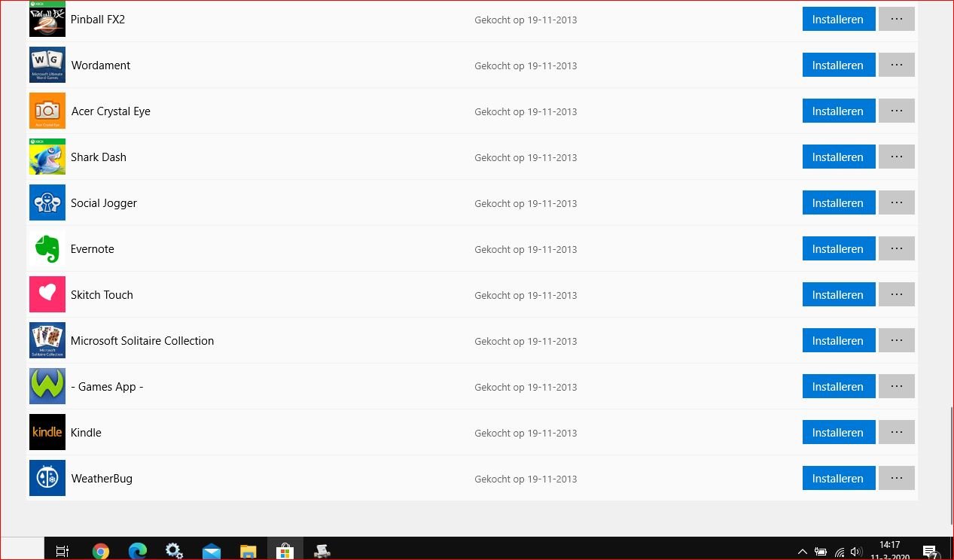
Task: Click the Evernote elephant icon
Action: click(47, 248)
